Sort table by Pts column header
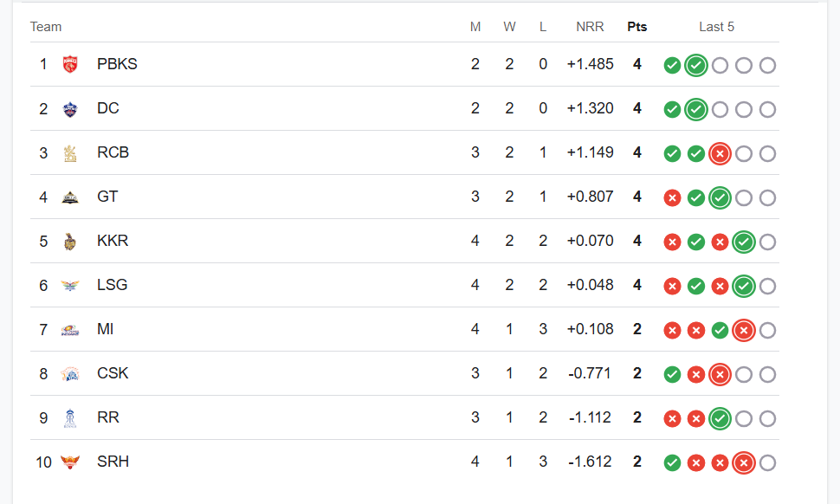 [637, 27]
